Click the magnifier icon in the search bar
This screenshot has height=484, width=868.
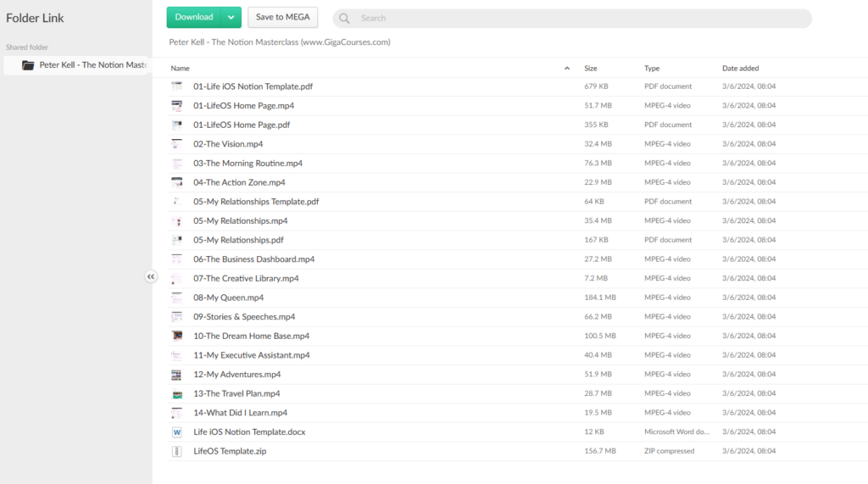[x=344, y=18]
